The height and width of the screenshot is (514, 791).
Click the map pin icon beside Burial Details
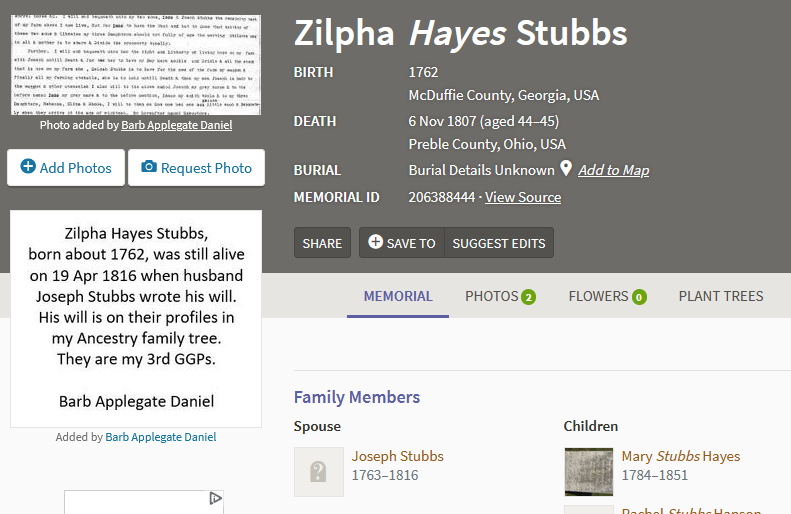pos(566,169)
